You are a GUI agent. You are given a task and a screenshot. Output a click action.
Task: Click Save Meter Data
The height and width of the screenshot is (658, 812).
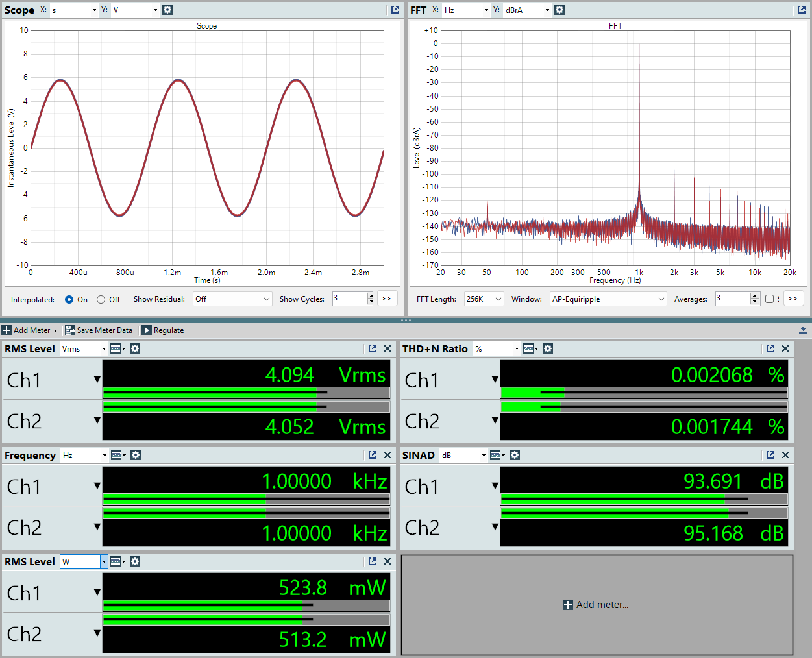pyautogui.click(x=99, y=330)
